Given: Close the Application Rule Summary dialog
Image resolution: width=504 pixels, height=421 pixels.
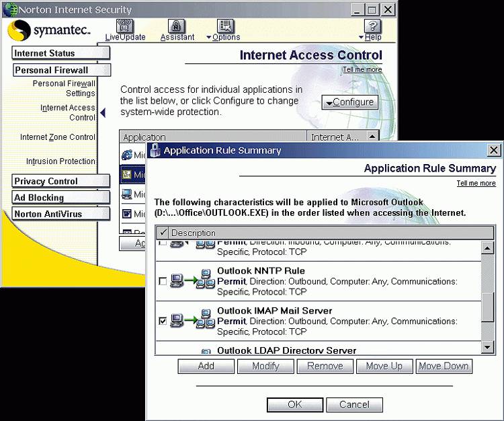Looking at the screenshot, I should (494, 150).
